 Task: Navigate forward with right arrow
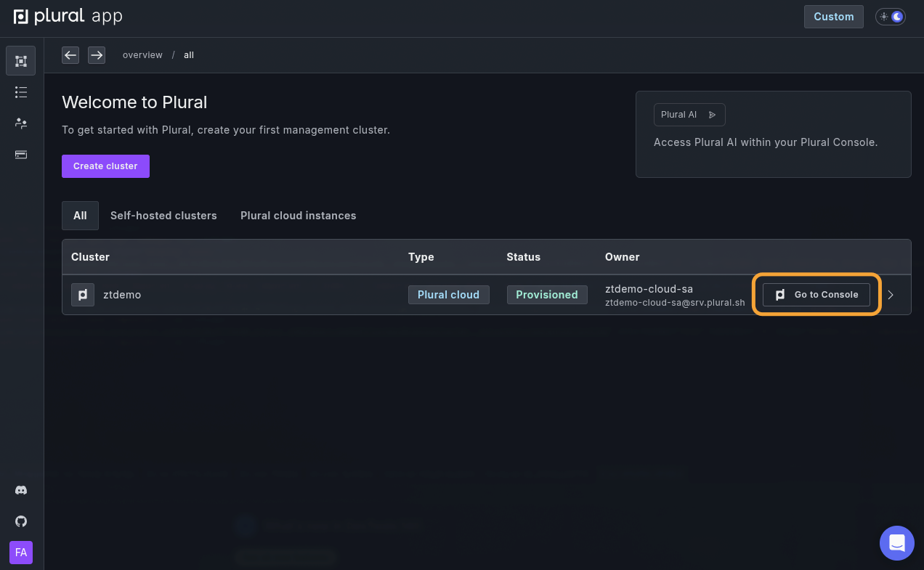pyautogui.click(x=97, y=55)
